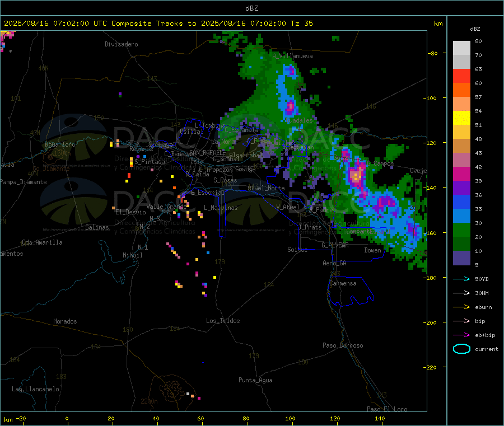Click the Pampa_Diamante map label

(x=24, y=182)
